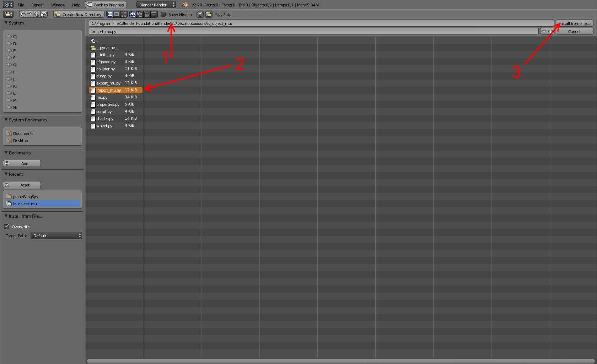Open the Target Path dropdown
The height and width of the screenshot is (364, 597).
click(x=56, y=236)
